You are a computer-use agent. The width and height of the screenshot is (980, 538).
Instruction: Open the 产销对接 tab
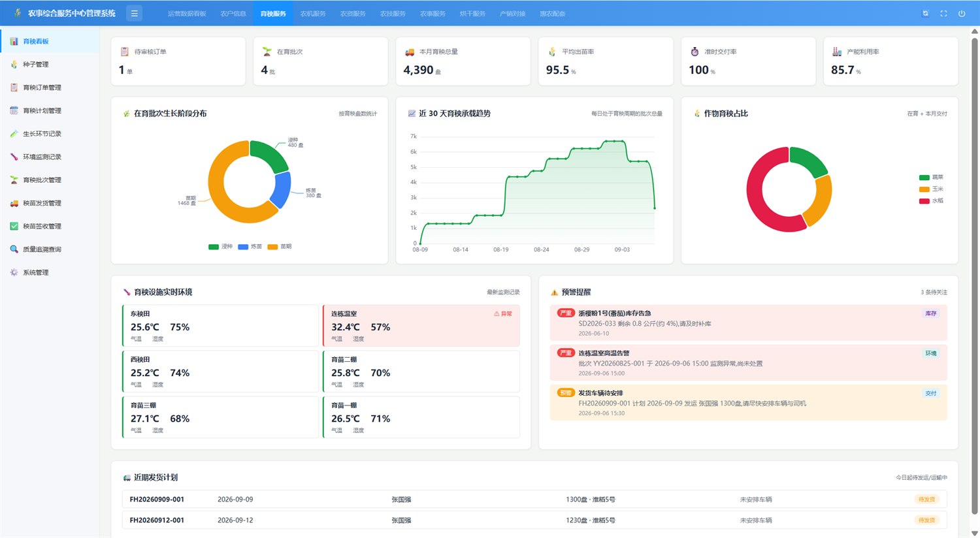pyautogui.click(x=512, y=13)
